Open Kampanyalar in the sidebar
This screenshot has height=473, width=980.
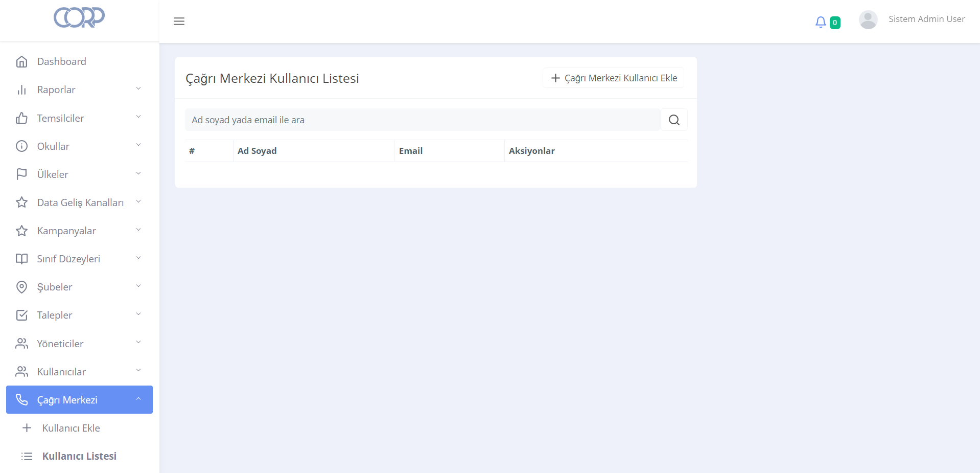(66, 231)
